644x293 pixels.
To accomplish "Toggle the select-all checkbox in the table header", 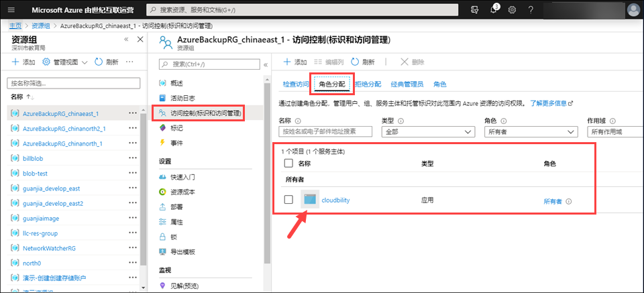I will coord(288,164).
